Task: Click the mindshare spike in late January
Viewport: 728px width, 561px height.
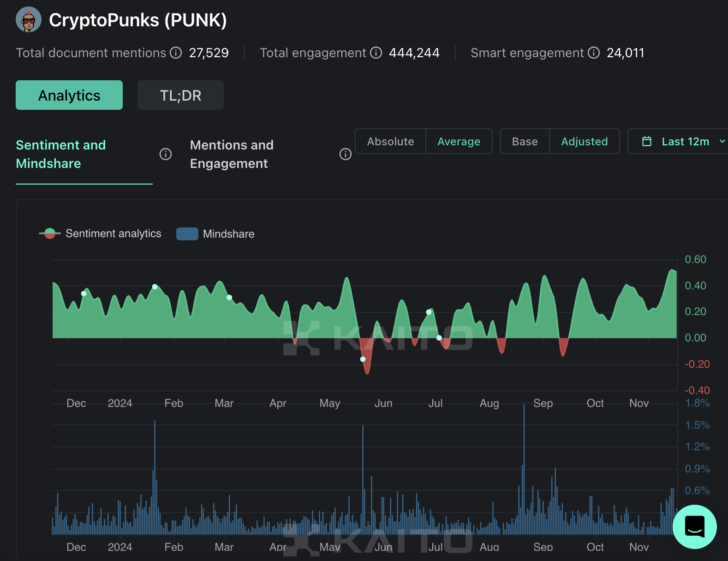Action: click(155, 477)
